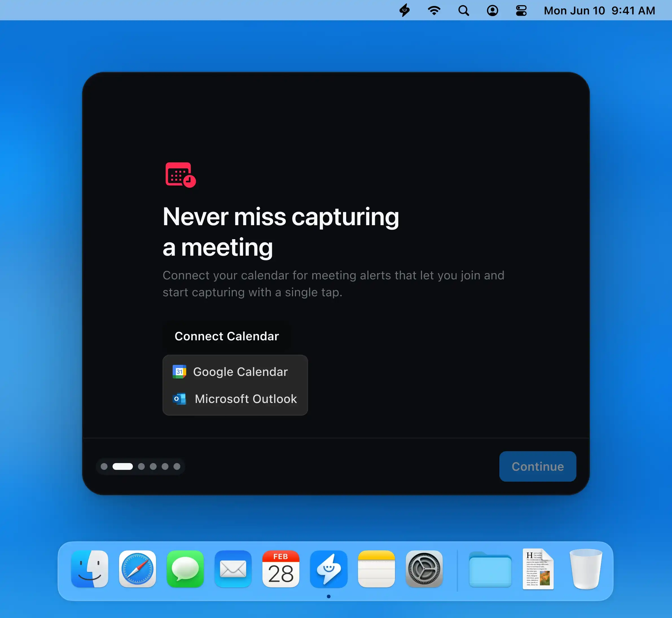Click the Connect Calendar button
Viewport: 672px width, 618px height.
(226, 336)
